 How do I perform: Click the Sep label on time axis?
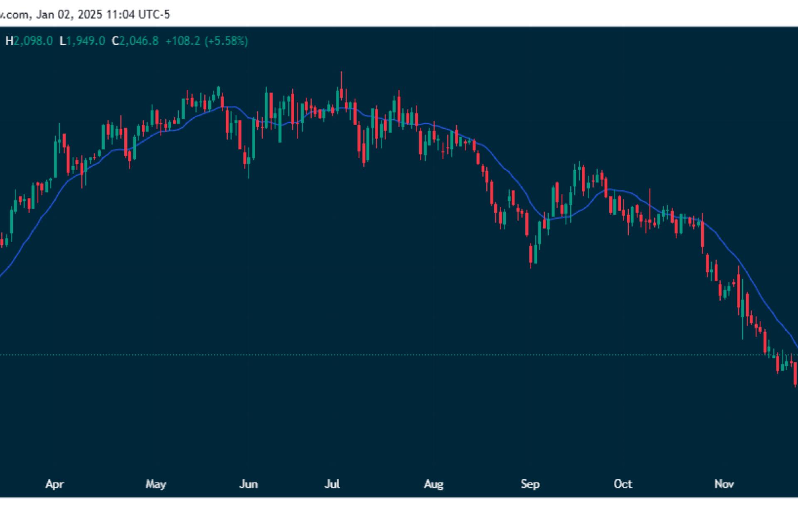click(x=530, y=484)
